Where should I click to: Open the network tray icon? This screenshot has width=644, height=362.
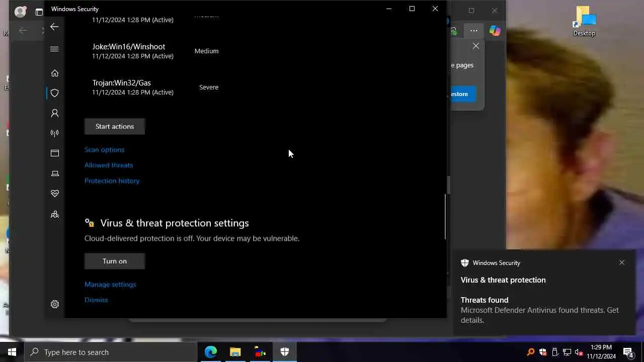[567, 352]
